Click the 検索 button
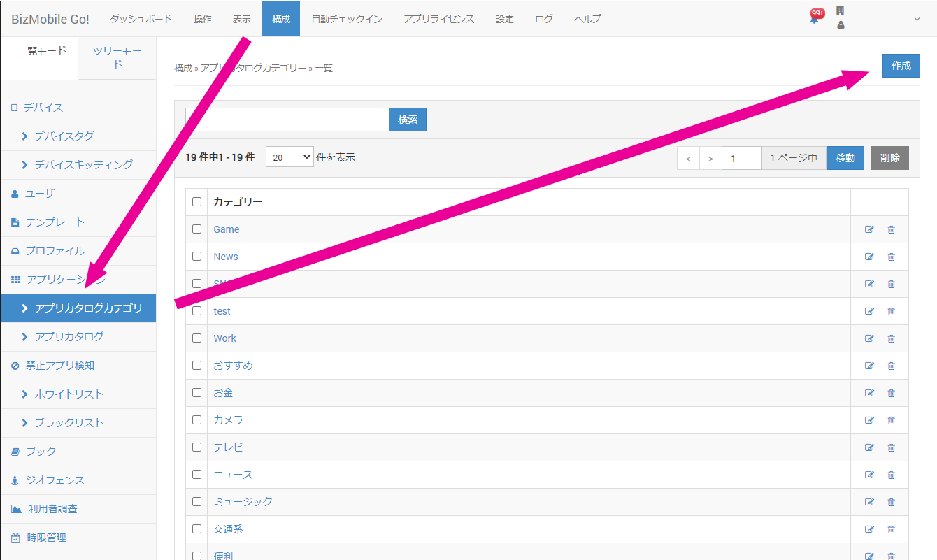Viewport: 937px width, 560px height. coord(408,120)
